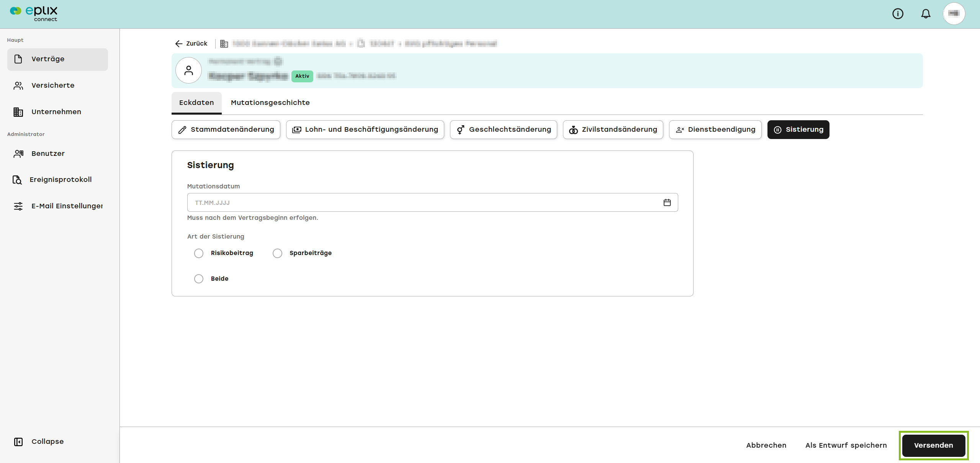Click the contract document breadcrumb icon

coord(361,43)
